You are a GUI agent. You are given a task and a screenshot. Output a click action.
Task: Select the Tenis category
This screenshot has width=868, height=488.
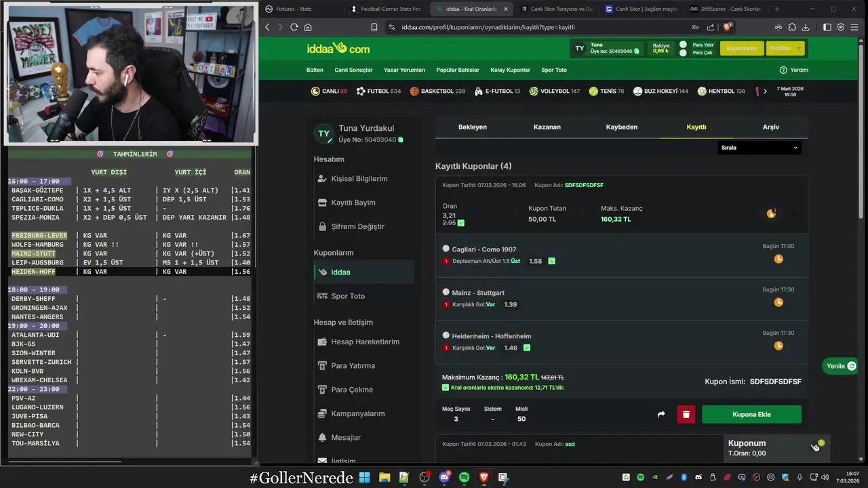(606, 91)
